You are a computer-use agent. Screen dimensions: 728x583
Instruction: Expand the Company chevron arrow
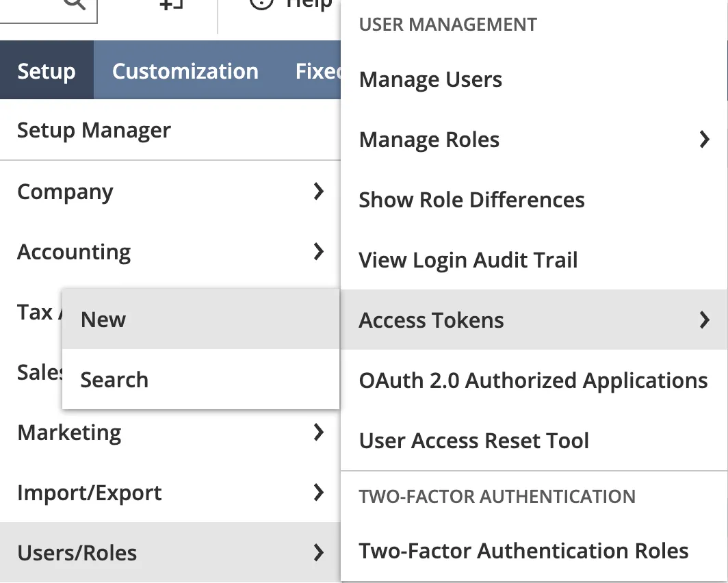click(x=319, y=191)
